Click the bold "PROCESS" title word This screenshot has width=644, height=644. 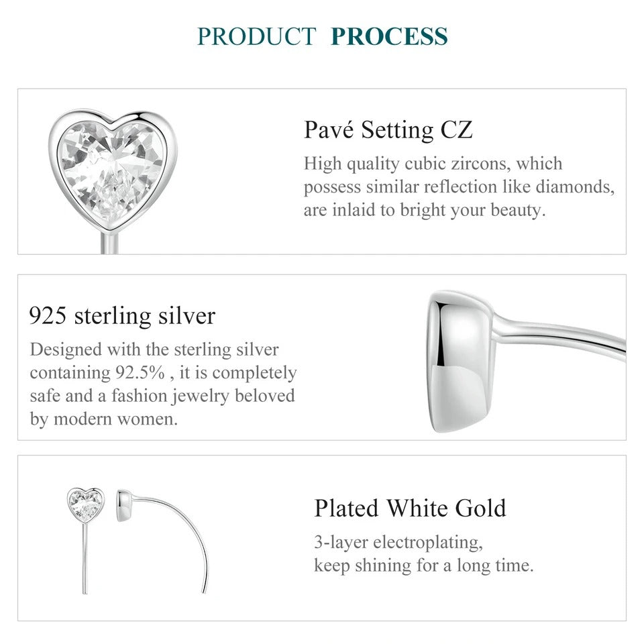tap(389, 37)
